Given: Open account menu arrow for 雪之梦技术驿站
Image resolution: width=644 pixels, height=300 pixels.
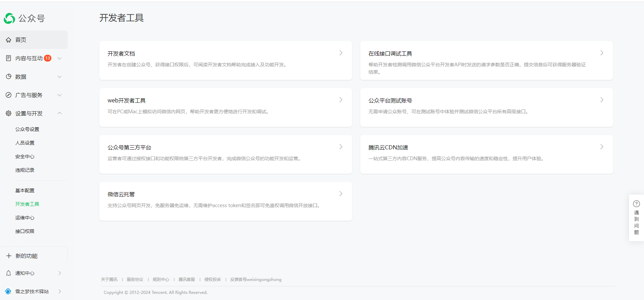Looking at the screenshot, I should [60, 291].
